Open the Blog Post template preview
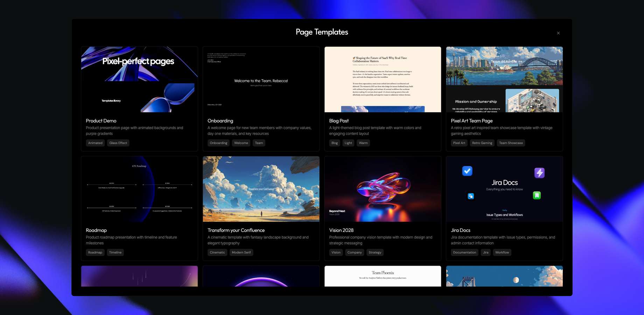Image resolution: width=644 pixels, height=315 pixels. [x=383, y=79]
